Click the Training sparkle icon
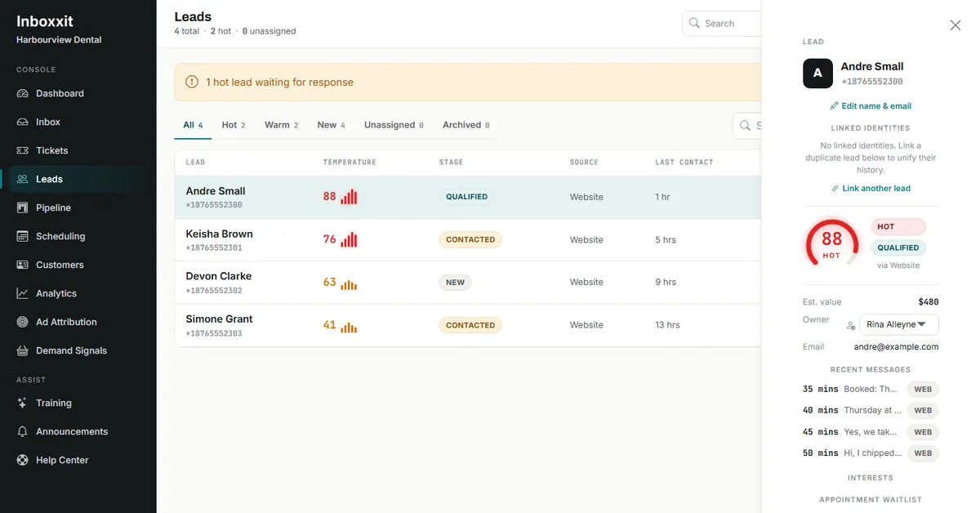Screen dimensions: 980x513 tap(22, 403)
